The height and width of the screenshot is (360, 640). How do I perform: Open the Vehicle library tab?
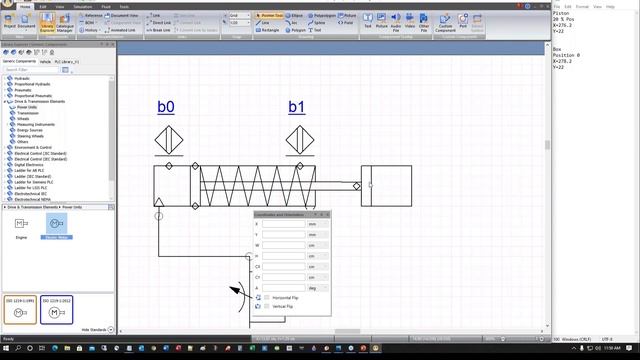pyautogui.click(x=45, y=62)
